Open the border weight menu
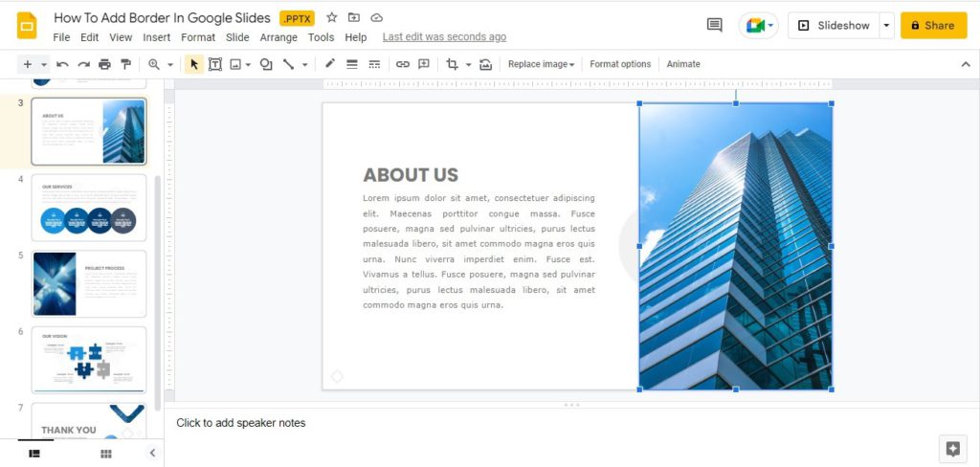Image resolution: width=980 pixels, height=467 pixels. pos(352,64)
